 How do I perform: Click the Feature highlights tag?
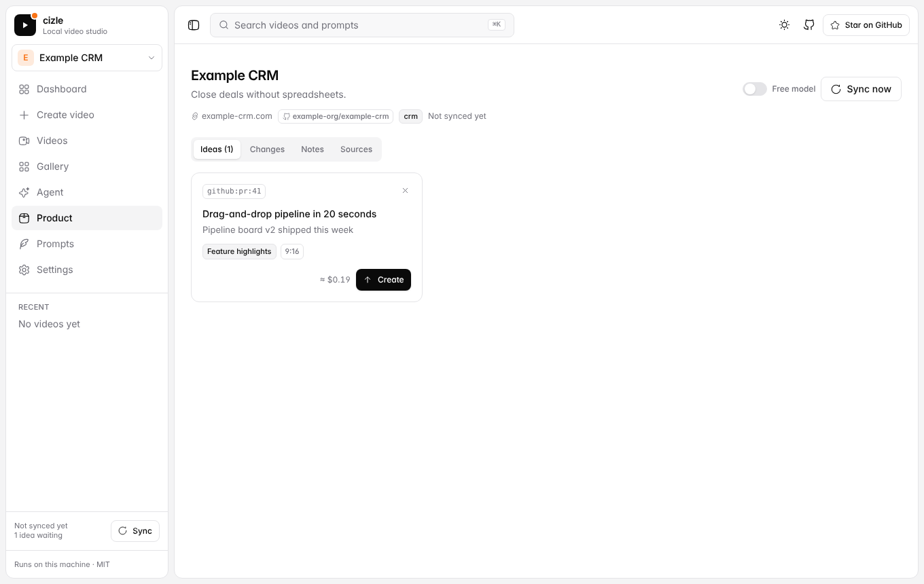point(239,251)
